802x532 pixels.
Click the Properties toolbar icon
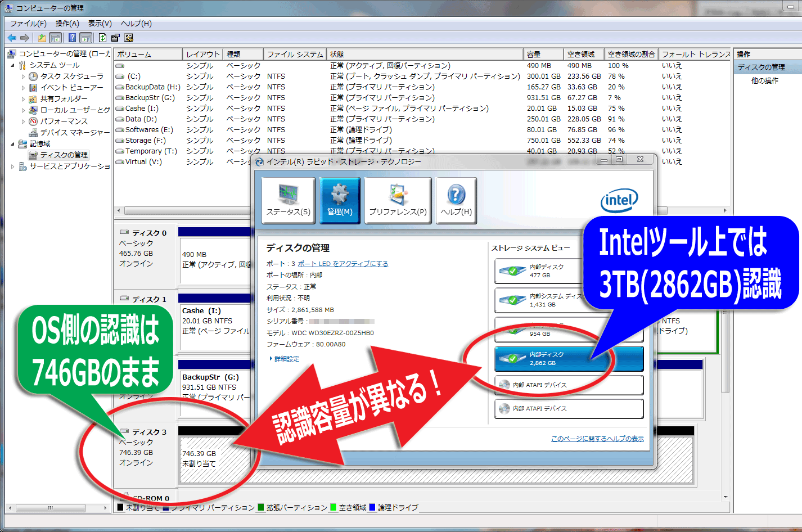point(115,38)
